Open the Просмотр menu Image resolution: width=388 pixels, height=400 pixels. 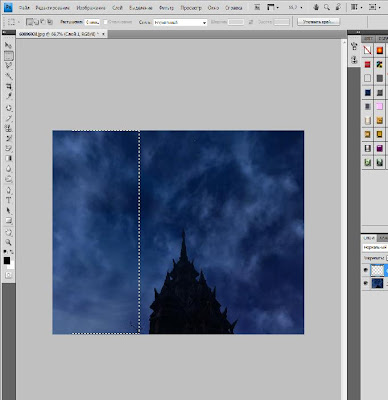191,8
